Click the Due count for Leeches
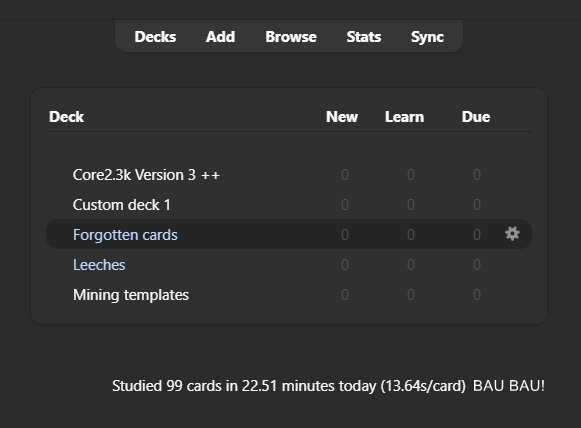Screen dimensions: 581x428 coord(477,265)
